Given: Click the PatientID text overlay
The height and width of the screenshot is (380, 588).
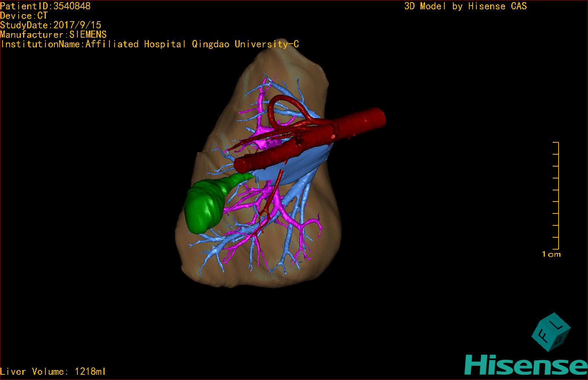Looking at the screenshot, I should (x=45, y=6).
